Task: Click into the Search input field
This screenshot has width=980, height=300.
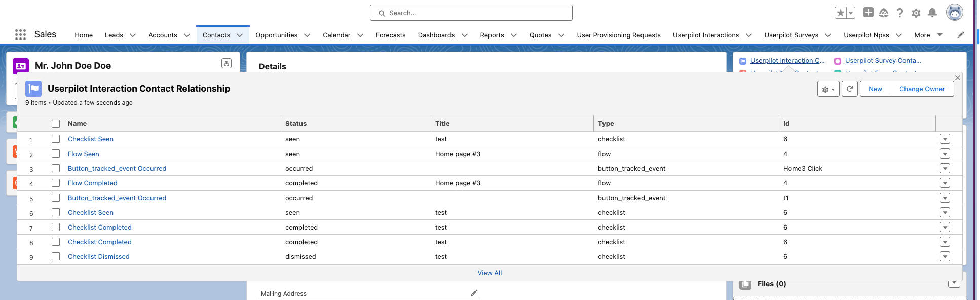Action: [x=471, y=13]
